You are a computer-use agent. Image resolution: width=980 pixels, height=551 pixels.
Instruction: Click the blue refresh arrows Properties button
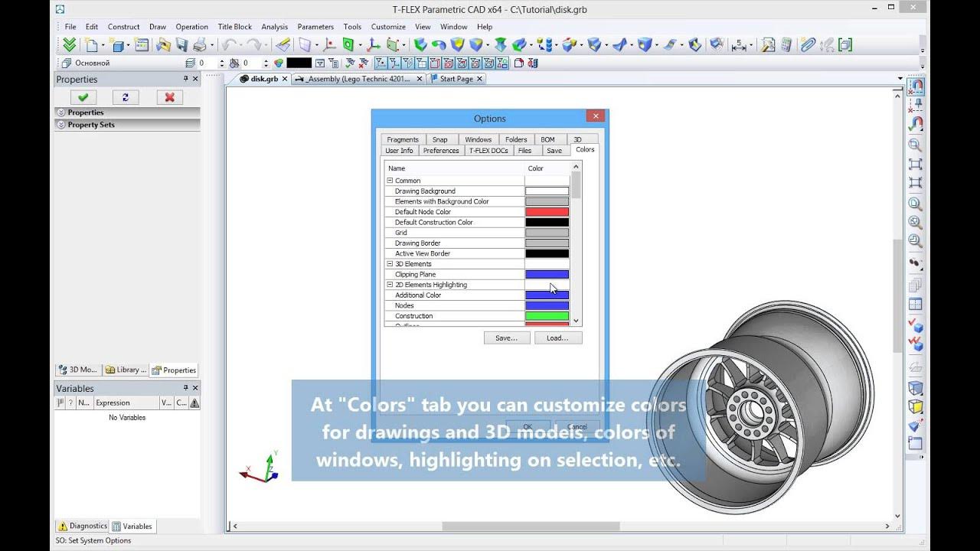coord(126,97)
